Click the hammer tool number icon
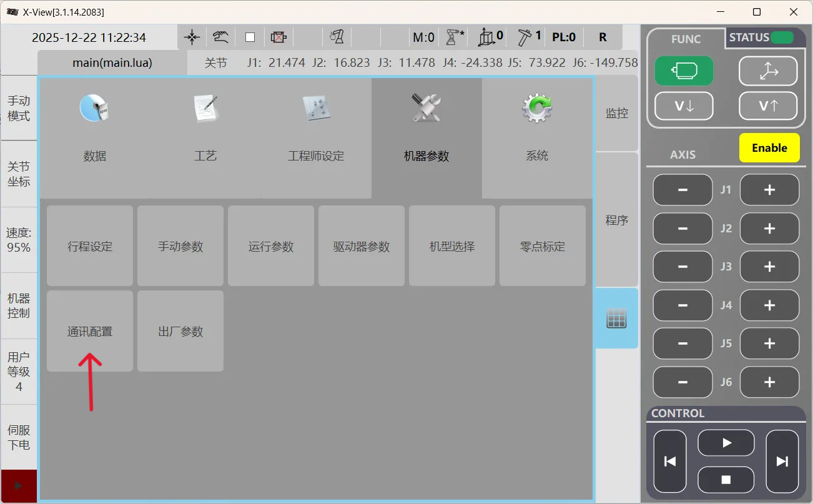 (x=528, y=37)
